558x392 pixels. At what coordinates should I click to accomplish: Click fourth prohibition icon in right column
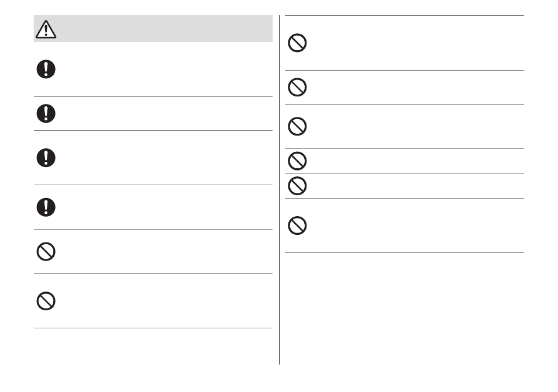[297, 161]
